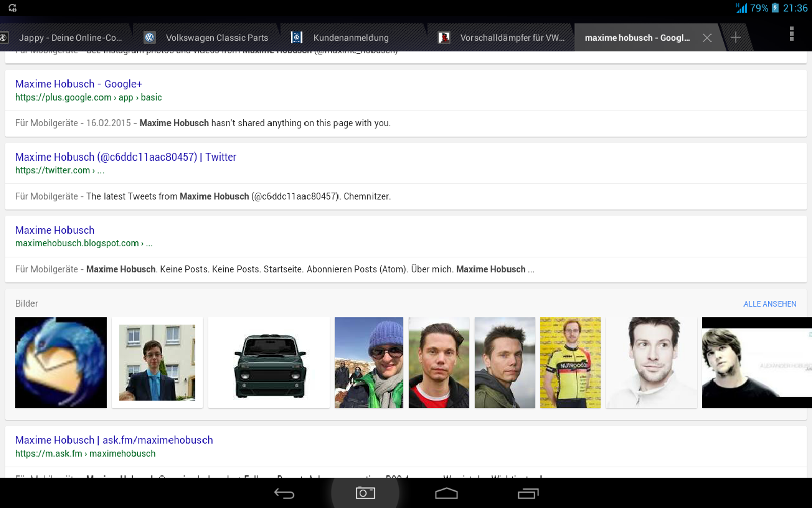Open Maxime Hobusch - Google+ result

coord(78,84)
